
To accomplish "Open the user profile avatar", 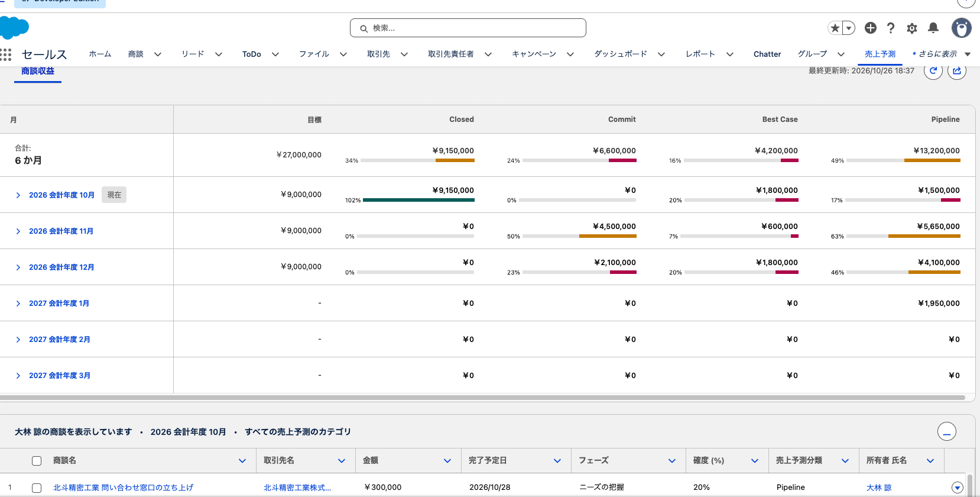I will click(x=962, y=28).
